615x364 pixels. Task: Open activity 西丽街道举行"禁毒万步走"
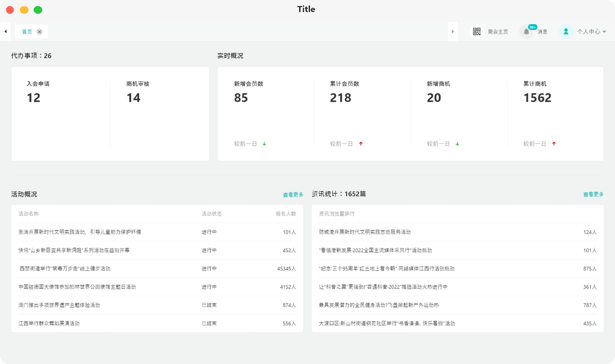click(65, 268)
